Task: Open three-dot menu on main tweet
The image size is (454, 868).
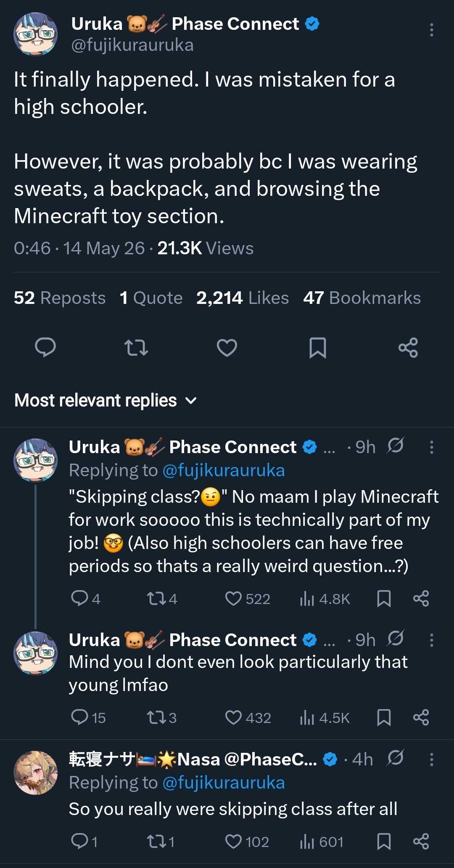Action: (x=431, y=30)
